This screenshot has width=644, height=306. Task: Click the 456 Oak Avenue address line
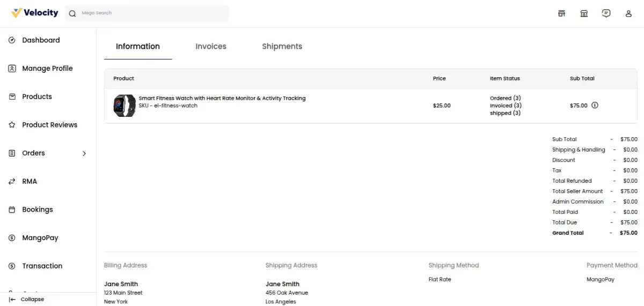tap(287, 293)
